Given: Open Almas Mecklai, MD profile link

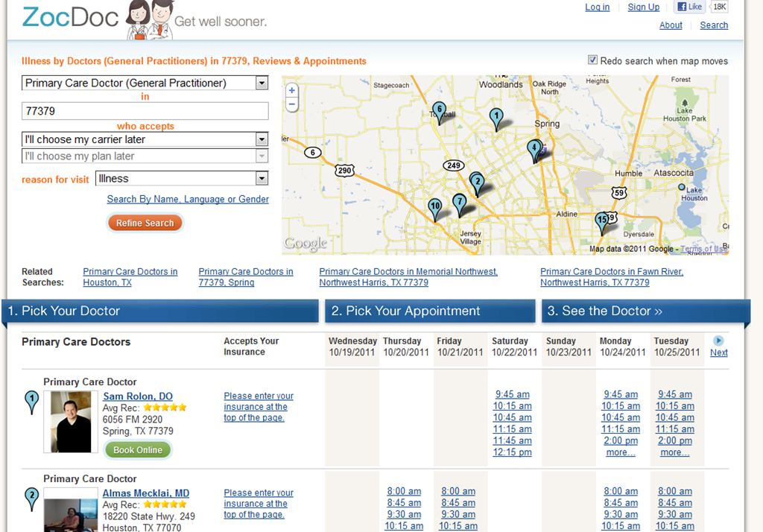Looking at the screenshot, I should click(x=146, y=493).
